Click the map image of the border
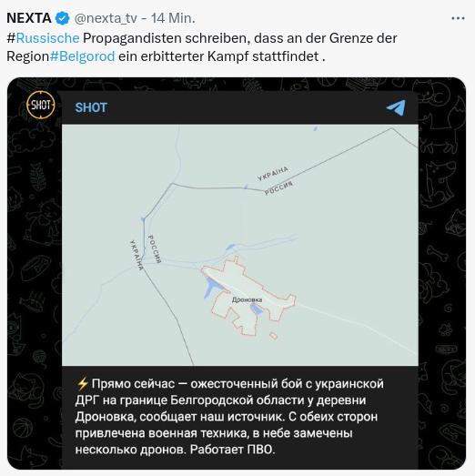475x476 pixels. point(240,245)
